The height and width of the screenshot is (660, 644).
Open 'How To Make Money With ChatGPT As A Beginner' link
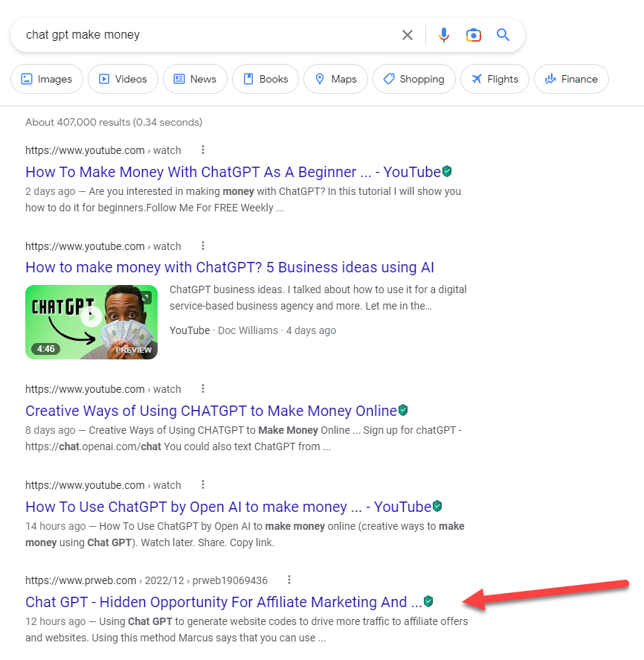tap(233, 172)
